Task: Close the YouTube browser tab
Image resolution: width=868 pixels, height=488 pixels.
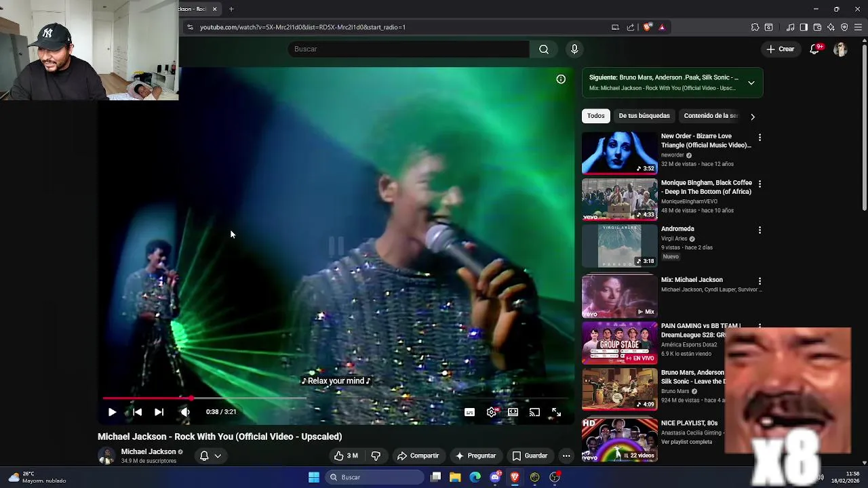Action: 214,9
